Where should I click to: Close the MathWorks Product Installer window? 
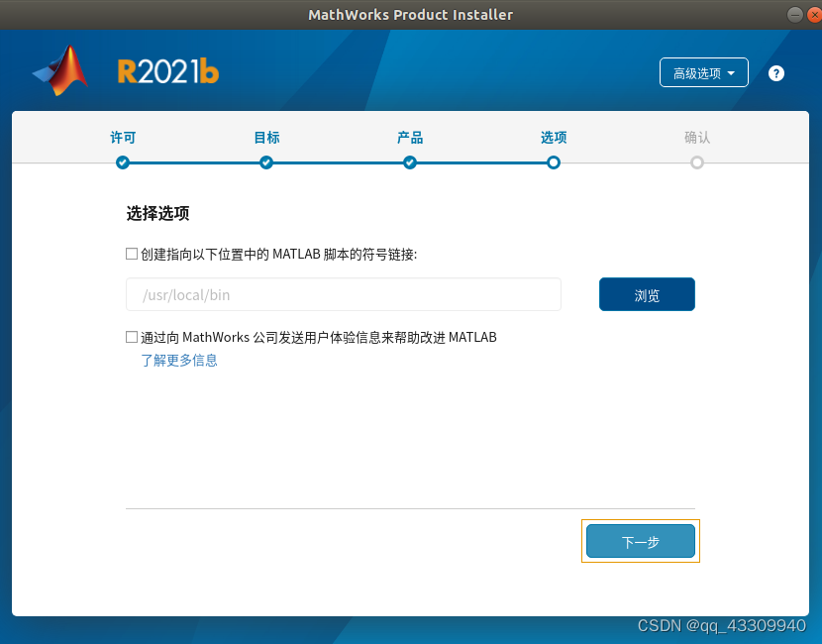pyautogui.click(x=809, y=15)
